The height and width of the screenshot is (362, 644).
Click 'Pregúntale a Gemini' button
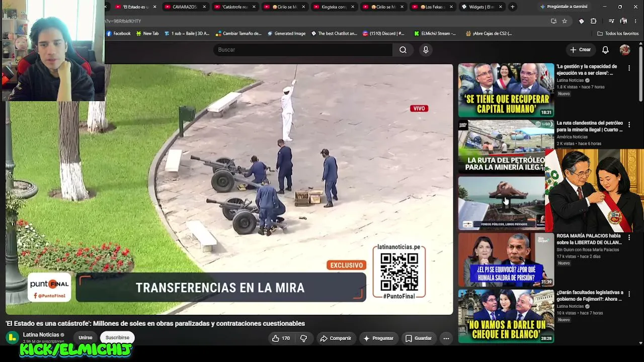click(x=563, y=7)
